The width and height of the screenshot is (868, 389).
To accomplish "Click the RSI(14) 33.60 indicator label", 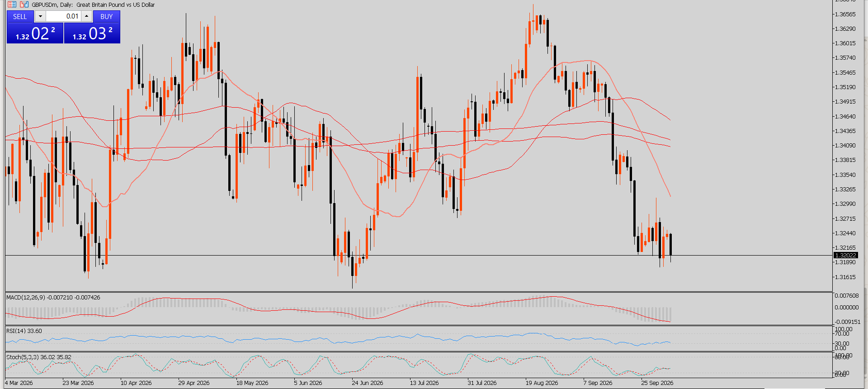I will tap(24, 331).
